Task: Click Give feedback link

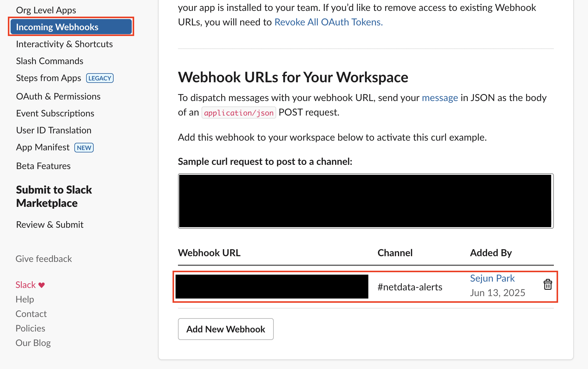Action: click(x=44, y=259)
